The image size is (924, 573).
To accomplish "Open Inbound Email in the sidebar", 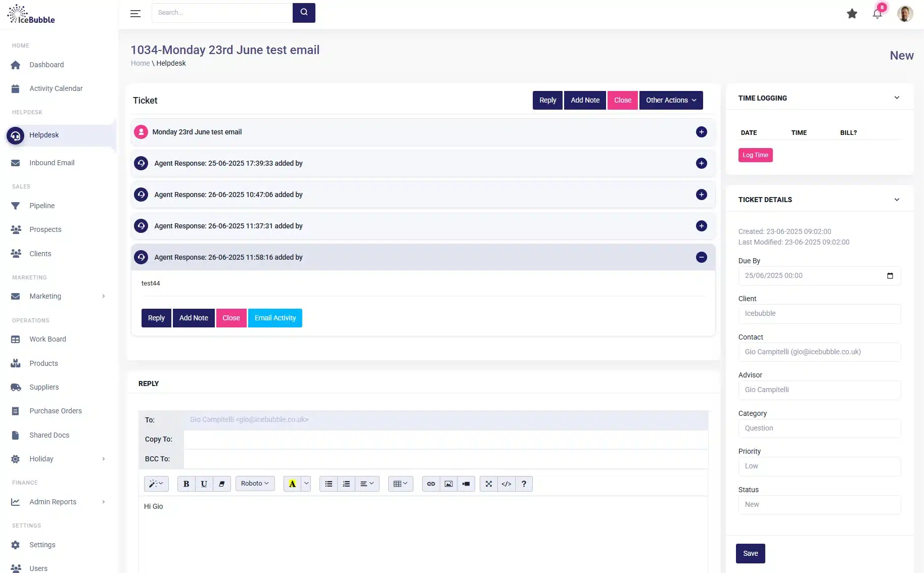I will click(x=52, y=163).
